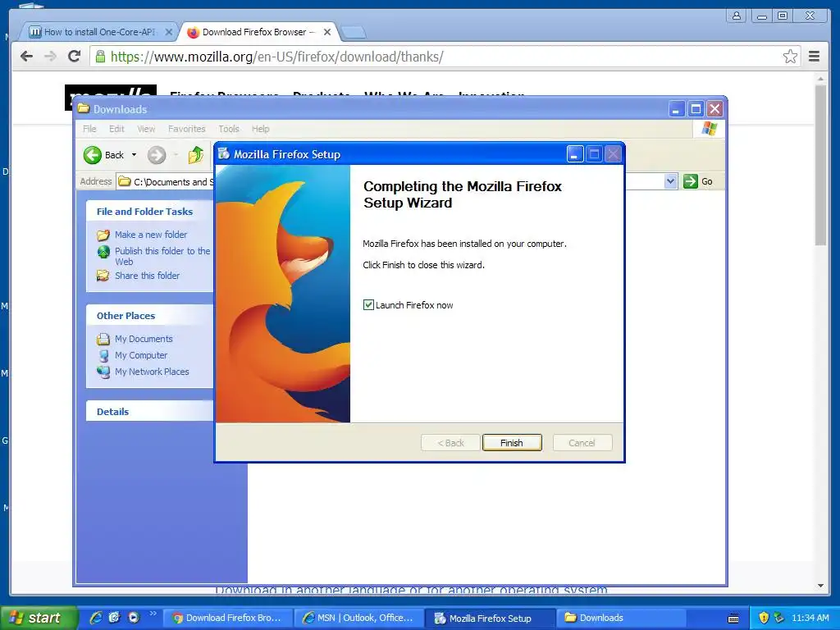Expand the Back history dropdown arrow

point(134,155)
